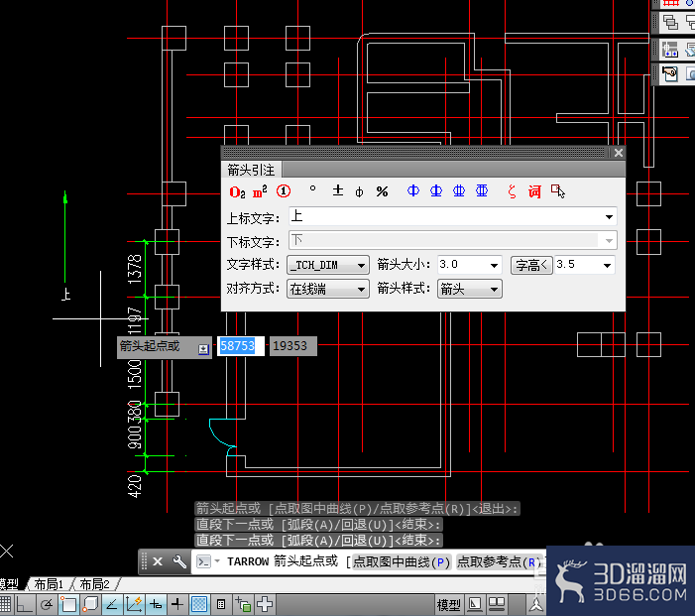Insert second-grade rebar symbol with underline
The width and height of the screenshot is (695, 616).
click(x=436, y=190)
